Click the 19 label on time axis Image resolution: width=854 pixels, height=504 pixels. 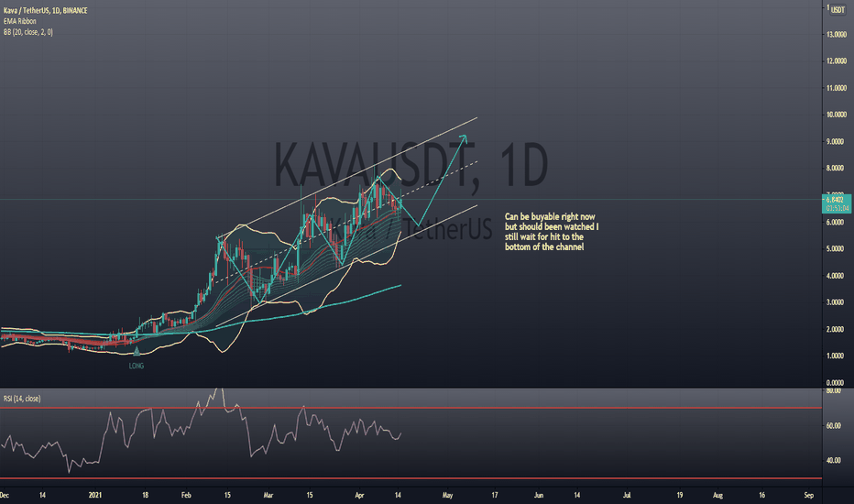coord(680,495)
